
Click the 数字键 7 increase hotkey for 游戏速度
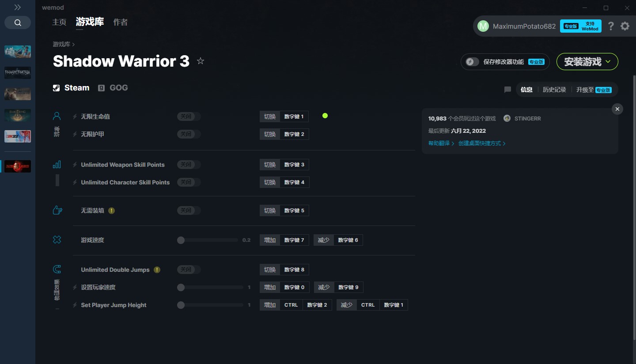click(x=294, y=240)
